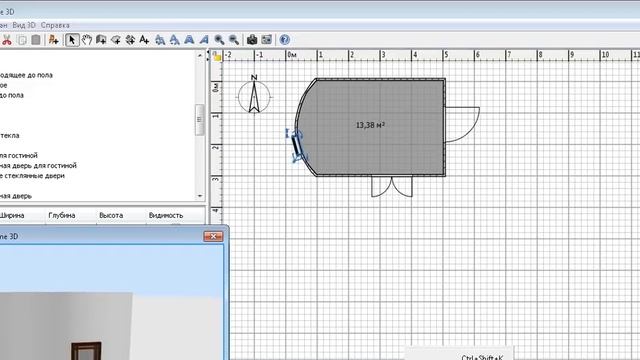Click the Copy icon in toolbar
The width and height of the screenshot is (640, 360).
pos(22,40)
